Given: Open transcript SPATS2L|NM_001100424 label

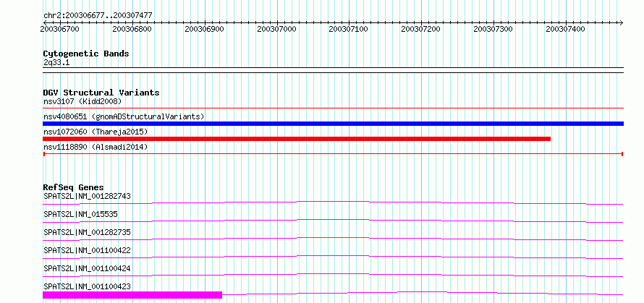Looking at the screenshot, I should (87, 268).
